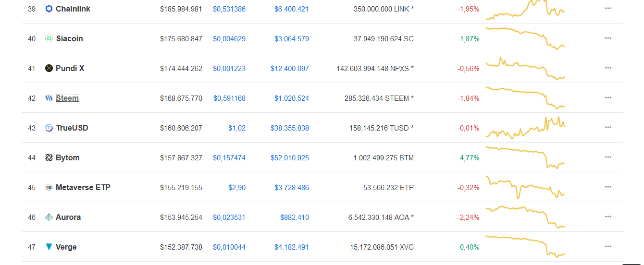Image resolution: width=644 pixels, height=265 pixels.
Task: Click Pundi X price $0,001223
Action: 229,69
